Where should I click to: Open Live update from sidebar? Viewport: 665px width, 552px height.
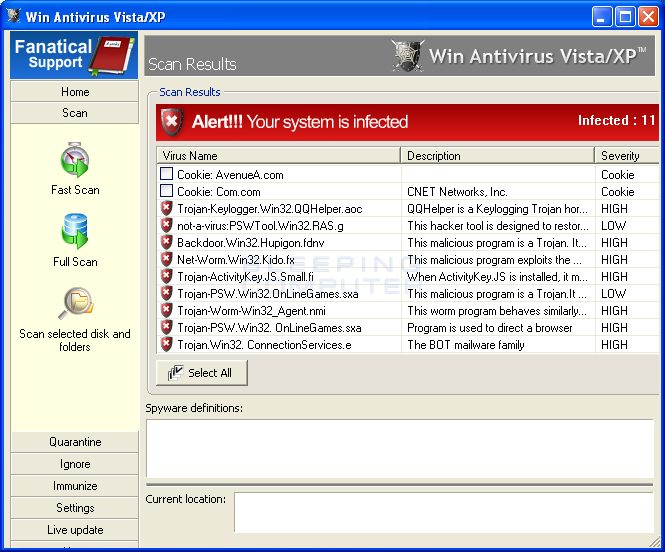(x=75, y=530)
